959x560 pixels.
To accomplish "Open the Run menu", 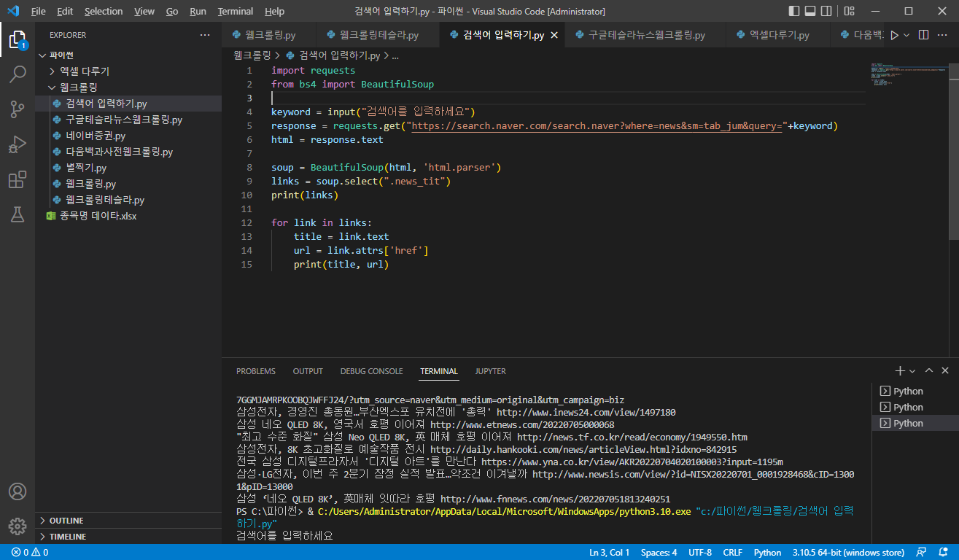I will (x=198, y=11).
